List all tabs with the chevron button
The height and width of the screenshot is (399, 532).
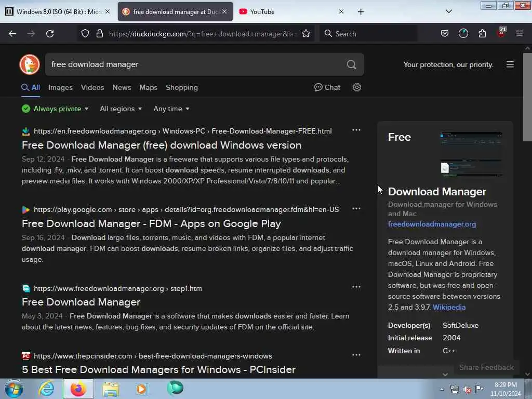click(448, 11)
